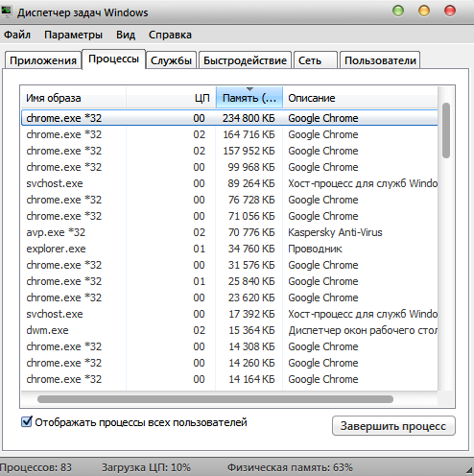Click the Task Manager title bar icon
This screenshot has height=476, width=474.
[x=6, y=12]
